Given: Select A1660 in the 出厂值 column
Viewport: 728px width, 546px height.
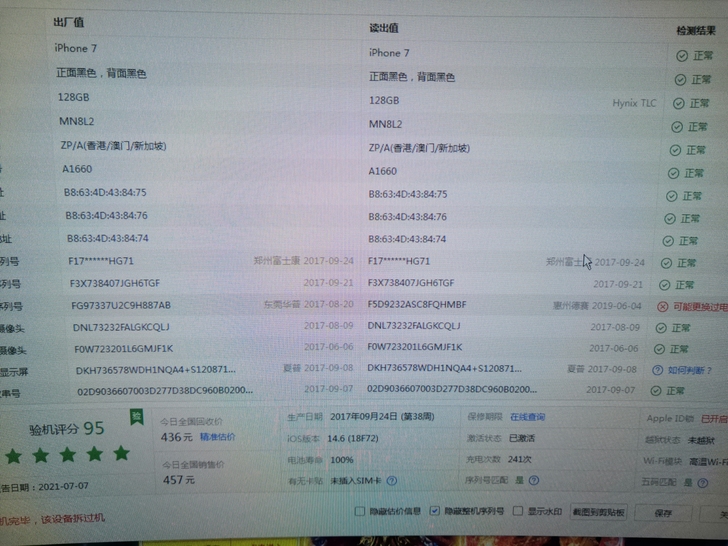Looking at the screenshot, I should (77, 169).
